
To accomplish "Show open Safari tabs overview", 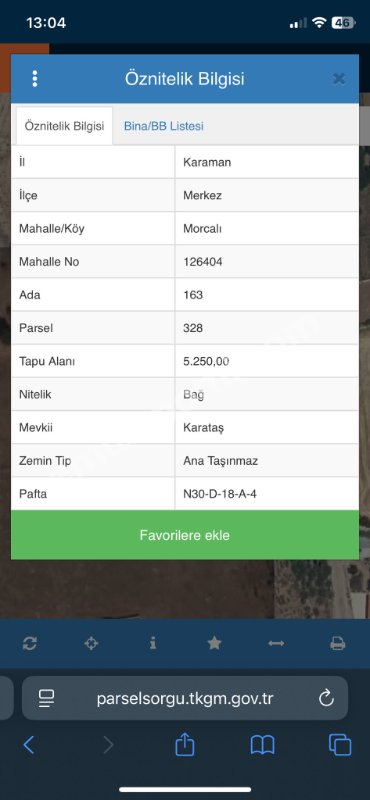I will [340, 745].
